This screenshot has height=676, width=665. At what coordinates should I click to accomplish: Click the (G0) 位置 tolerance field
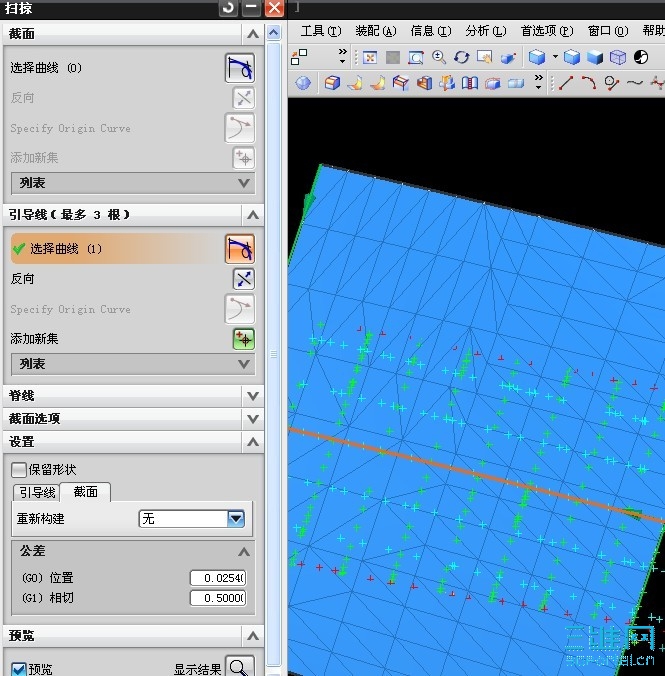[x=218, y=578]
